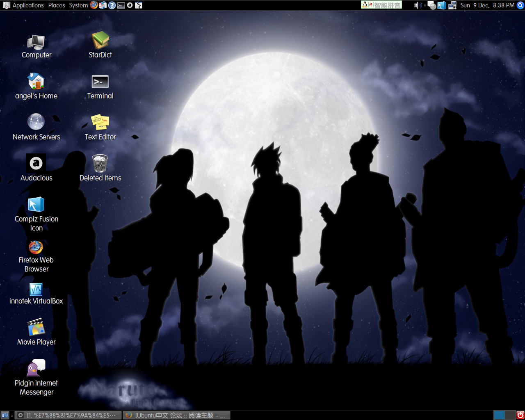Click the Chinese input method indicator
Screen dimensions: 525x420
click(381, 5)
